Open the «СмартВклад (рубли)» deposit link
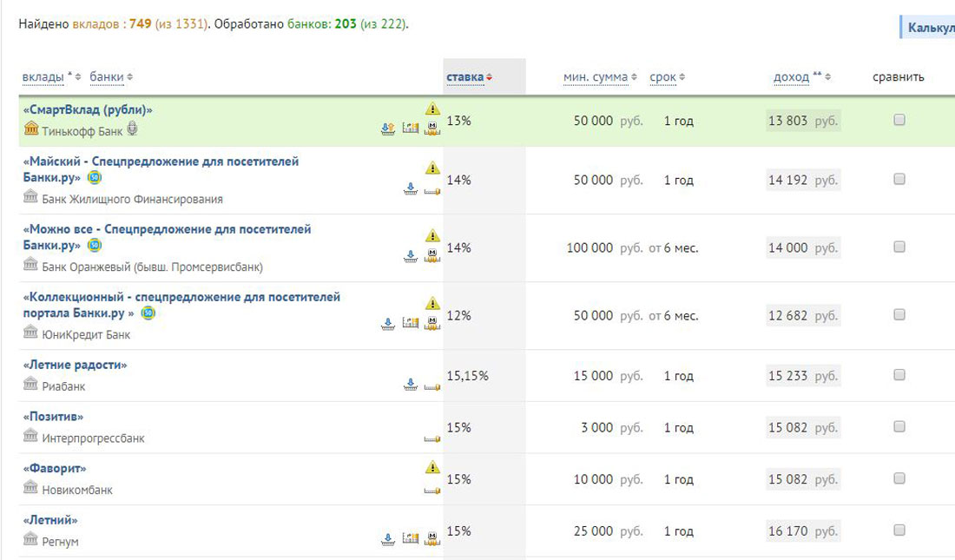Screen dimensions: 955x560 pyautogui.click(x=88, y=109)
